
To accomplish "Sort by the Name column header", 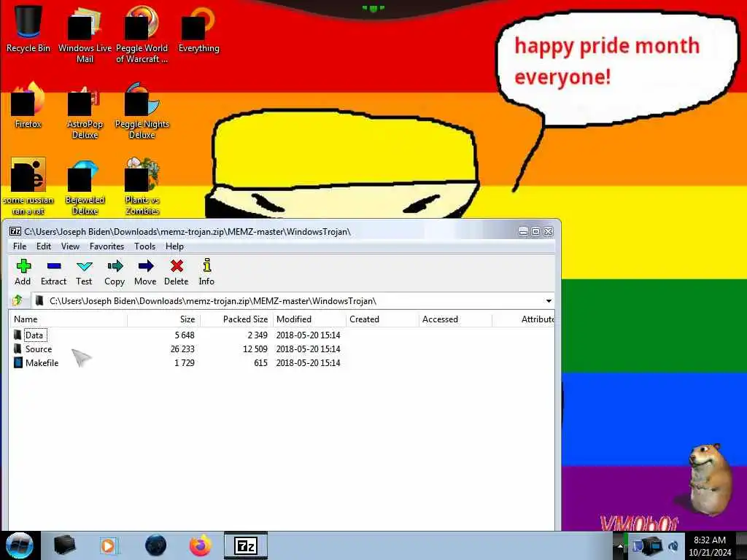I will pyautogui.click(x=68, y=319).
